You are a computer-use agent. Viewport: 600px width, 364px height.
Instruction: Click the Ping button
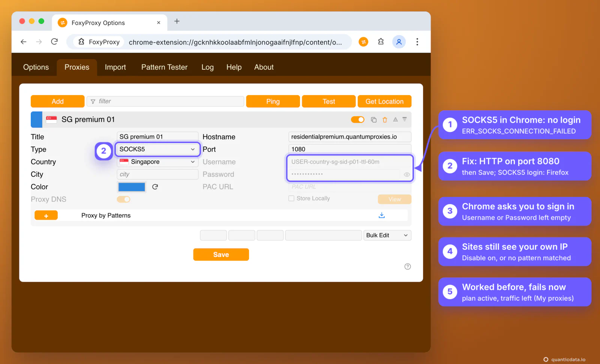tap(273, 101)
